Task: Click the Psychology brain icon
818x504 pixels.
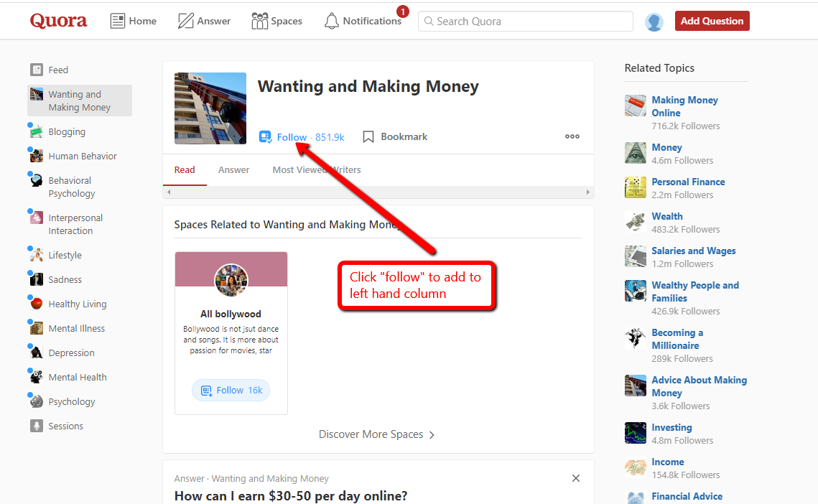Action: (36, 402)
